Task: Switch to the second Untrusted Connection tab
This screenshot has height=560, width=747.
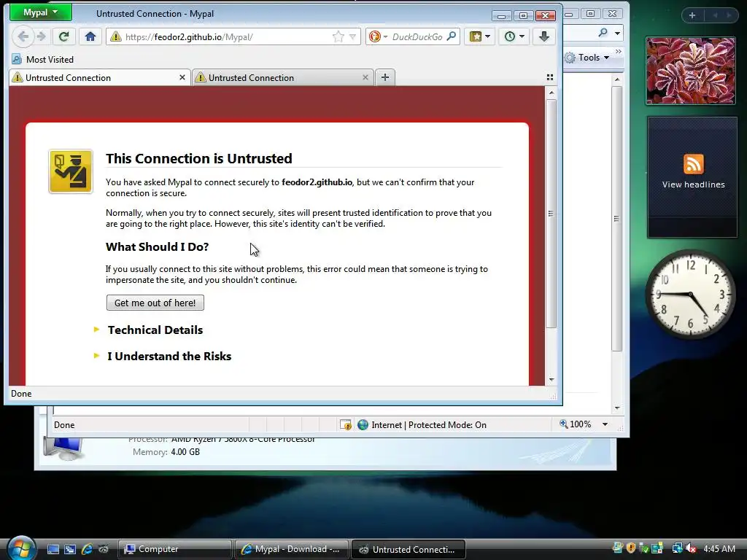Action: pyautogui.click(x=282, y=77)
